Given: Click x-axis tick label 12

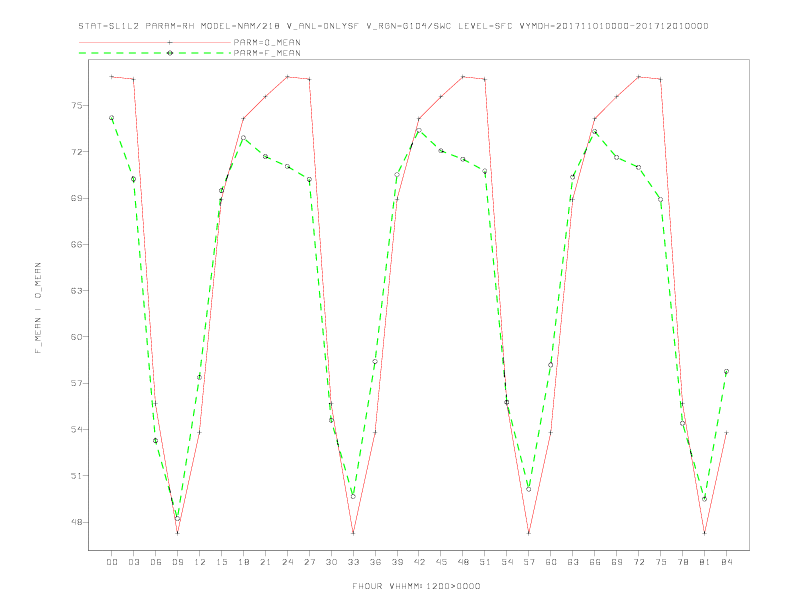Looking at the screenshot, I should coord(200,562).
